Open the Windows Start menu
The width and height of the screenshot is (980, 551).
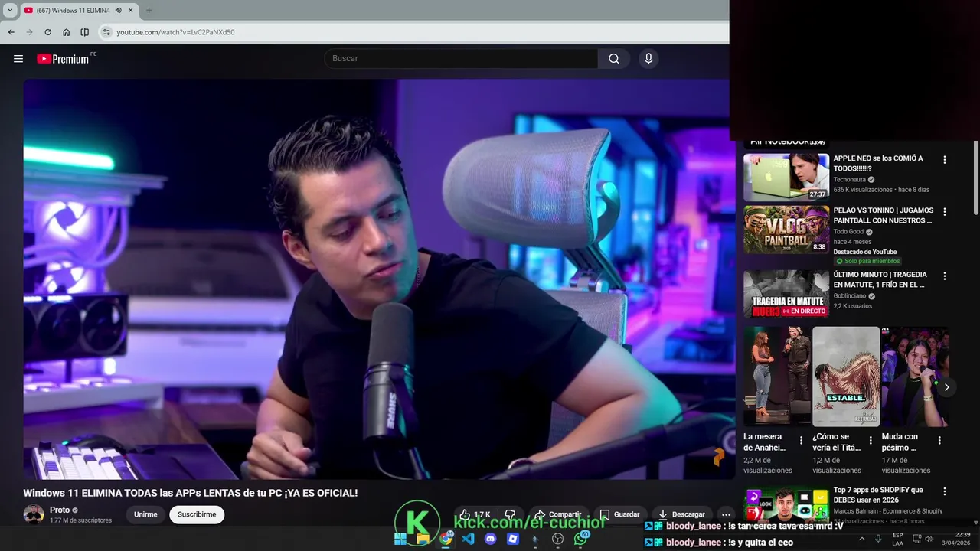pos(400,539)
